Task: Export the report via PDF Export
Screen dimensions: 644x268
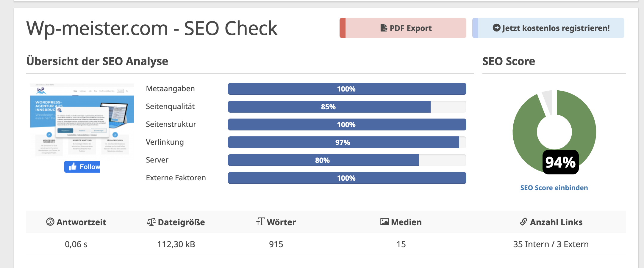Action: pyautogui.click(x=403, y=28)
